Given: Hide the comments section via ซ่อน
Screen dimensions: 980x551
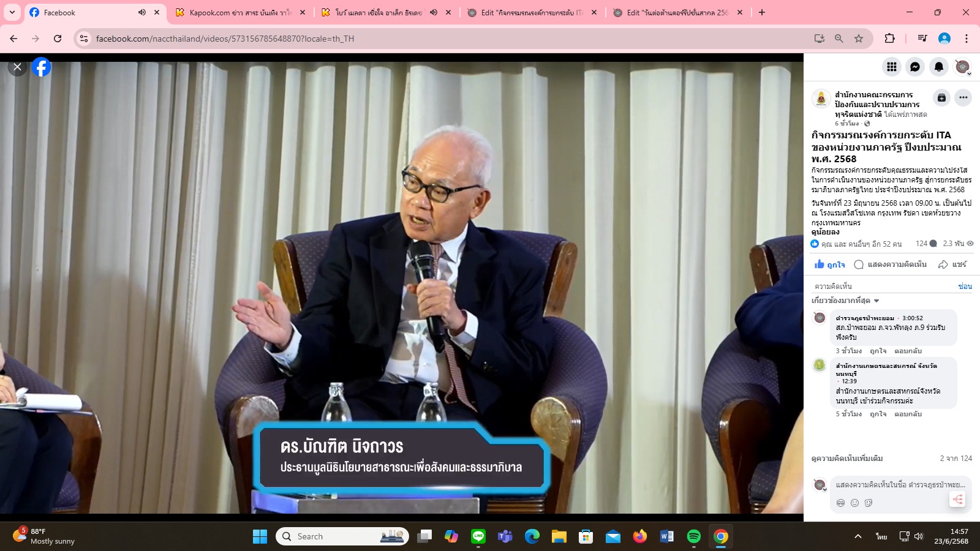Looking at the screenshot, I should pos(965,287).
